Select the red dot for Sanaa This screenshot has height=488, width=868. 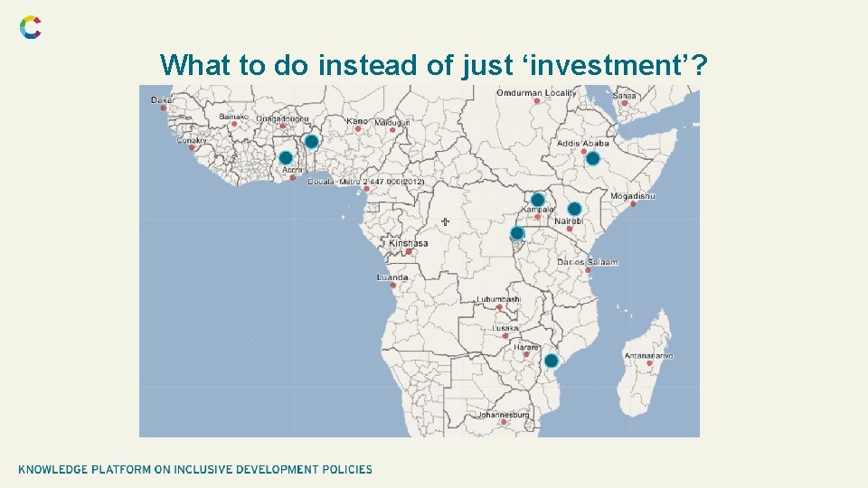point(625,103)
